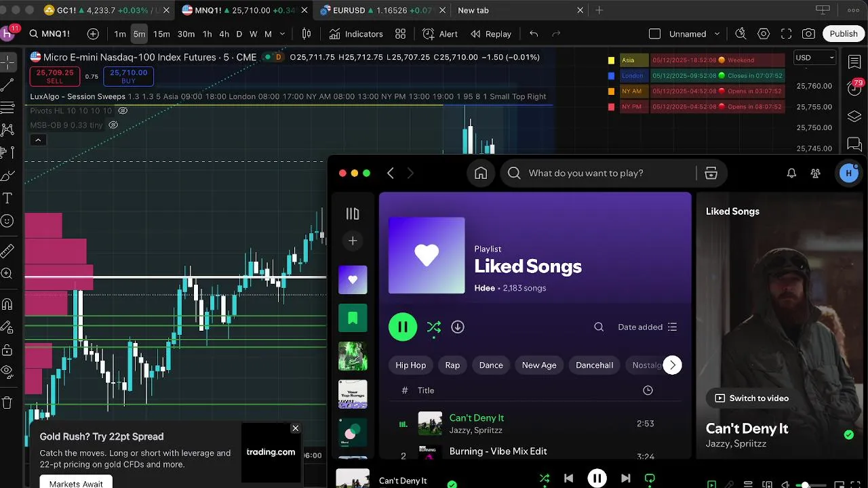868x488 pixels.
Task: Expand the timeframe dropdown chevron
Action: click(283, 34)
